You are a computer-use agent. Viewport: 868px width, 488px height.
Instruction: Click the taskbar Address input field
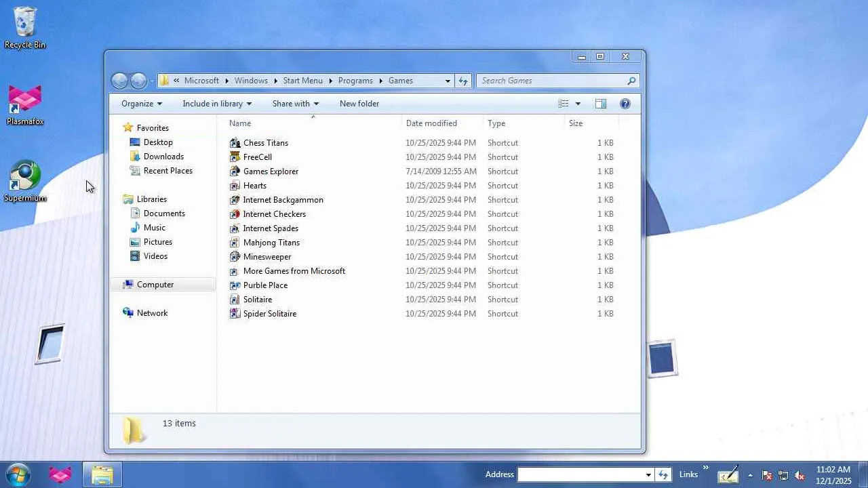[580, 474]
